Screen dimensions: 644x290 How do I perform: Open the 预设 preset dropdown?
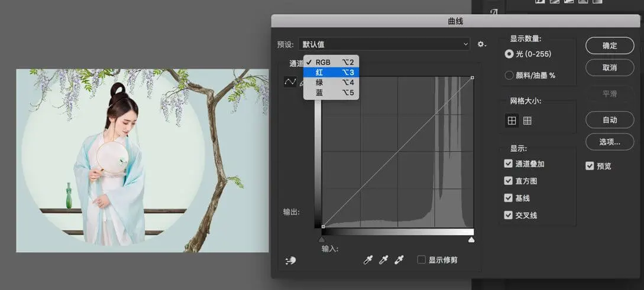(x=384, y=44)
